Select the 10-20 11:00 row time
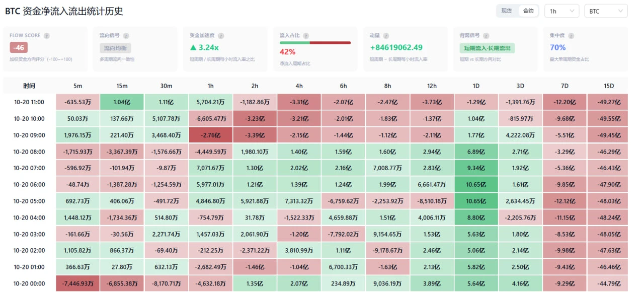This screenshot has height=292, width=644. pyautogui.click(x=29, y=102)
